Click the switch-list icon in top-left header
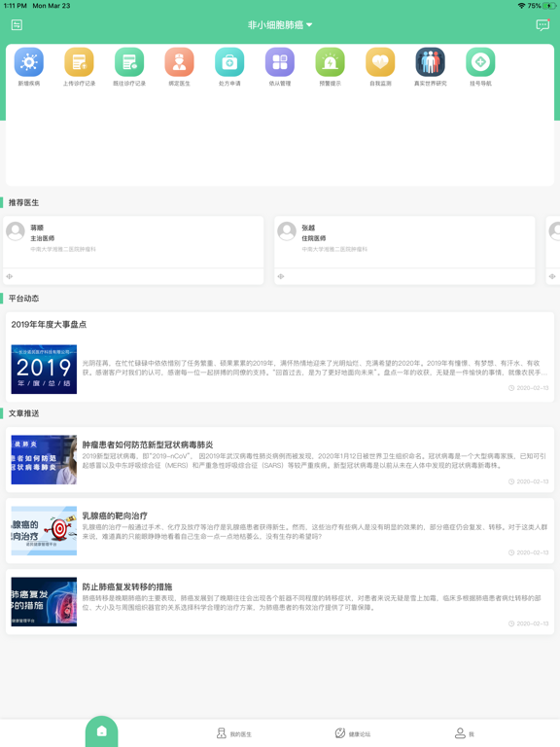560x747 pixels. pyautogui.click(x=17, y=24)
